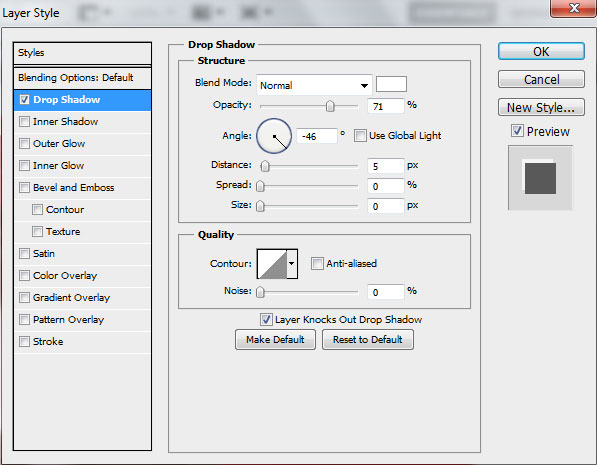
Task: Click the Opacity slider handle
Action: click(x=330, y=106)
